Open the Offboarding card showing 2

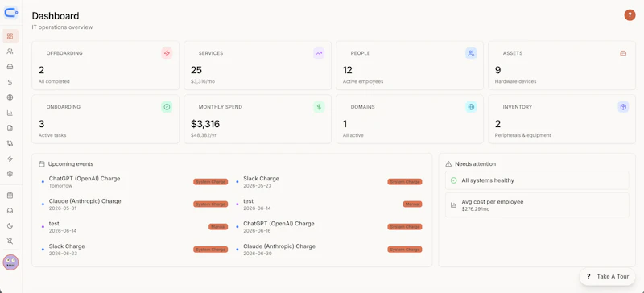[105, 65]
